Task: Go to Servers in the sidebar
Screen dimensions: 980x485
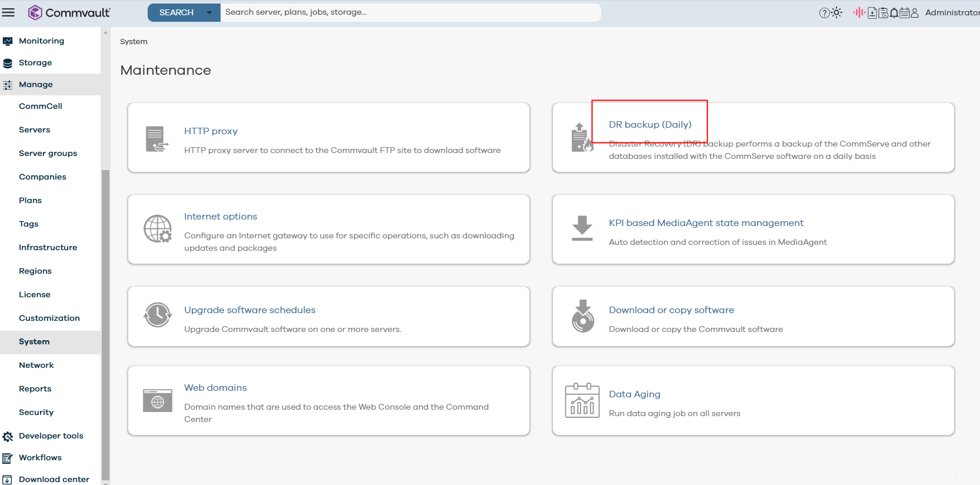Action: click(34, 129)
